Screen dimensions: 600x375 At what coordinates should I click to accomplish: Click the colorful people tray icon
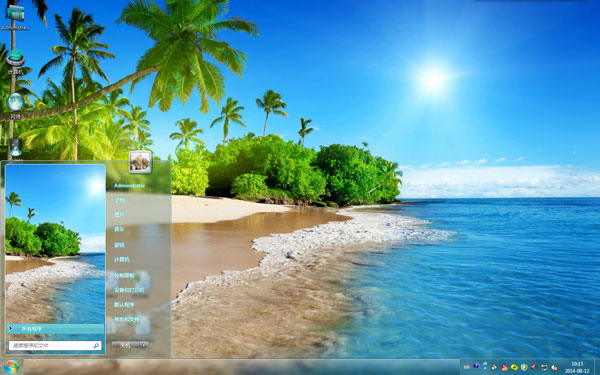(x=504, y=367)
